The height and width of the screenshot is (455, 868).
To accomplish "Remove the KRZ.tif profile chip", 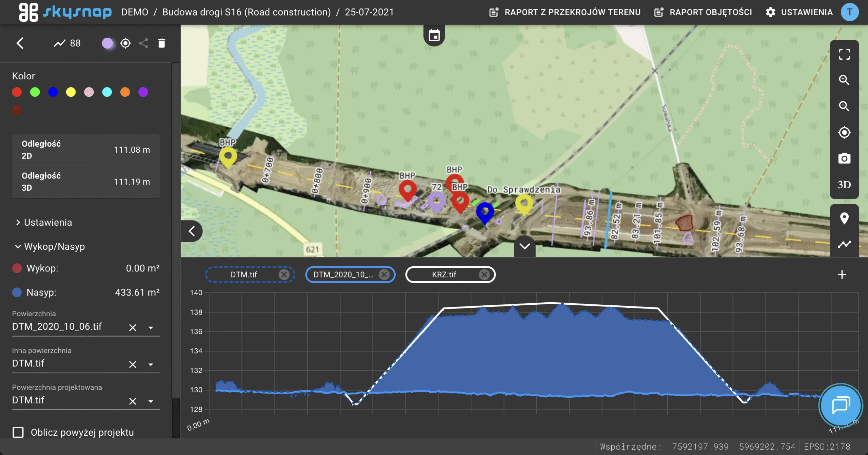I will [x=484, y=274].
